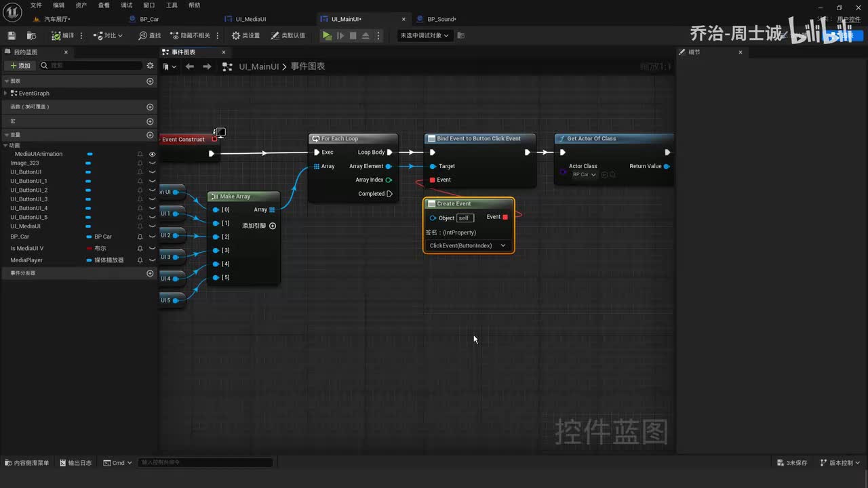Toggle visibility eye for BP_Car variable
Screen dimensions: 868x488
point(152,237)
